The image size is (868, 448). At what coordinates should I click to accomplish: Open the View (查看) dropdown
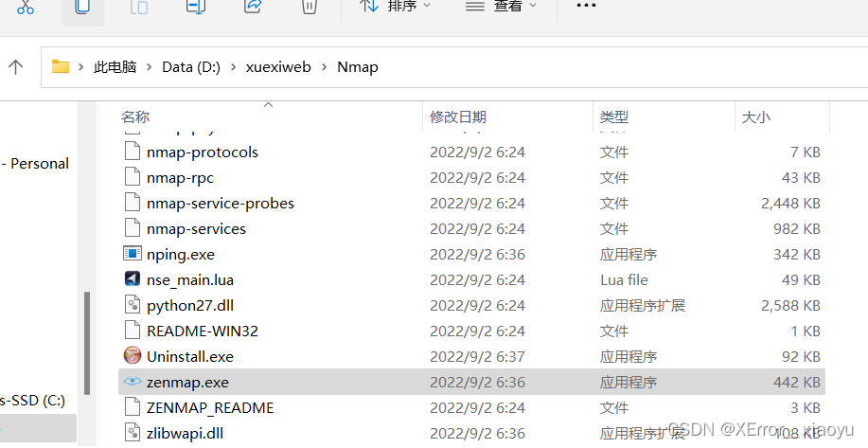[501, 6]
